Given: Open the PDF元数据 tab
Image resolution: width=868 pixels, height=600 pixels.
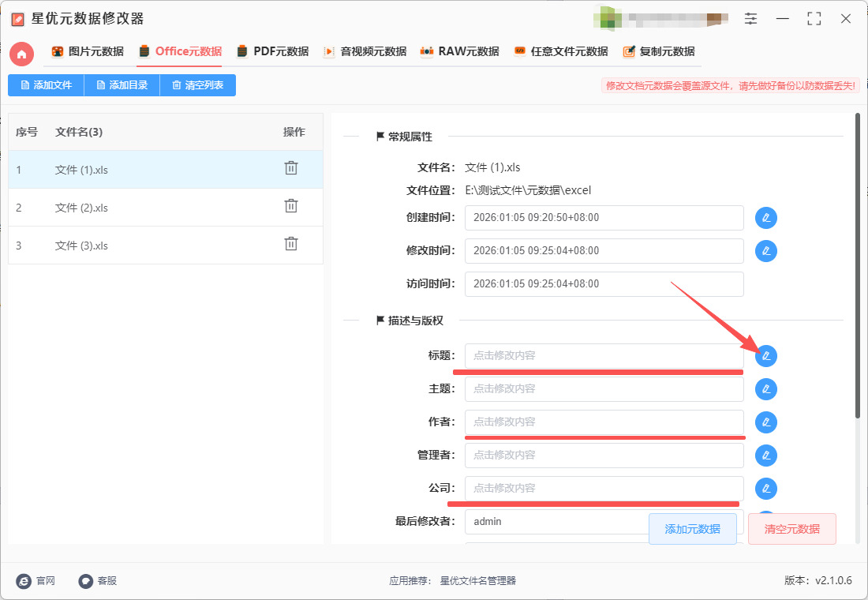Looking at the screenshot, I should click(x=272, y=51).
